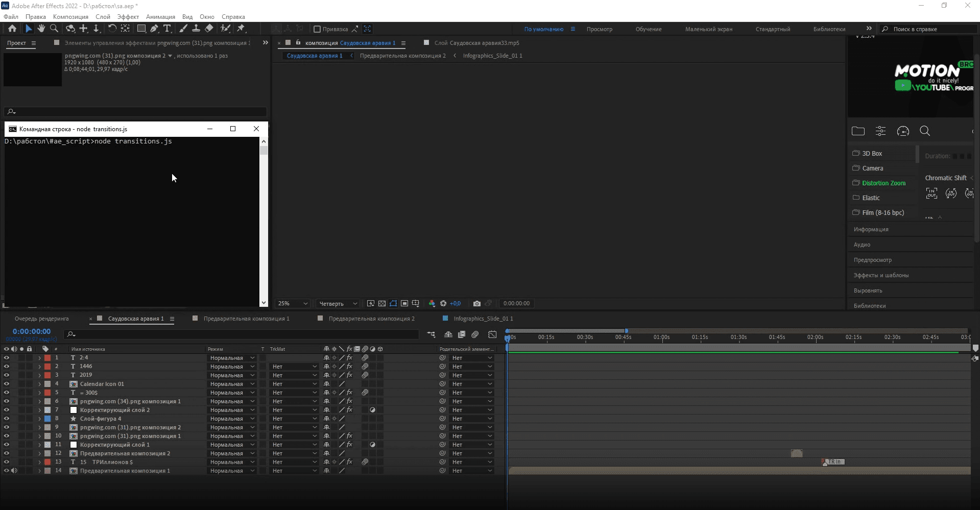Image resolution: width=980 pixels, height=510 pixels.
Task: Expand layer 6 pngwing.com (34).png композиция 1
Action: point(39,401)
